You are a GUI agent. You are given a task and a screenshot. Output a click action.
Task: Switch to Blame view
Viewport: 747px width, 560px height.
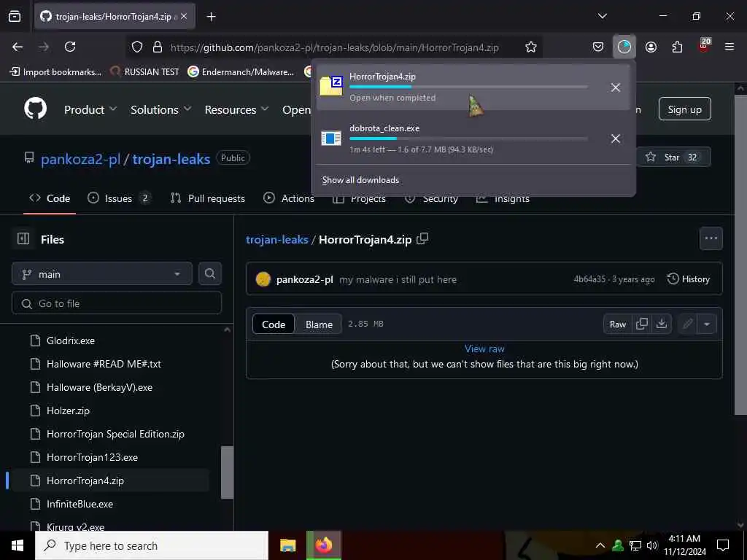(x=319, y=324)
